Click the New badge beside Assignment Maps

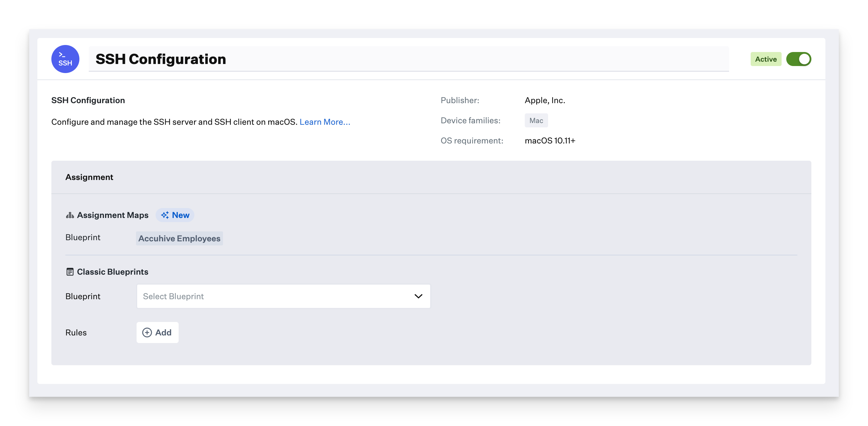175,215
